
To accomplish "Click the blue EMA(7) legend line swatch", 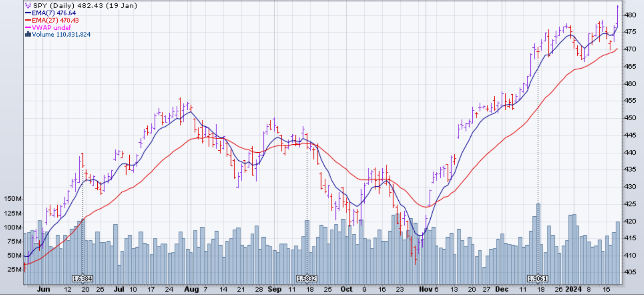I will point(28,13).
